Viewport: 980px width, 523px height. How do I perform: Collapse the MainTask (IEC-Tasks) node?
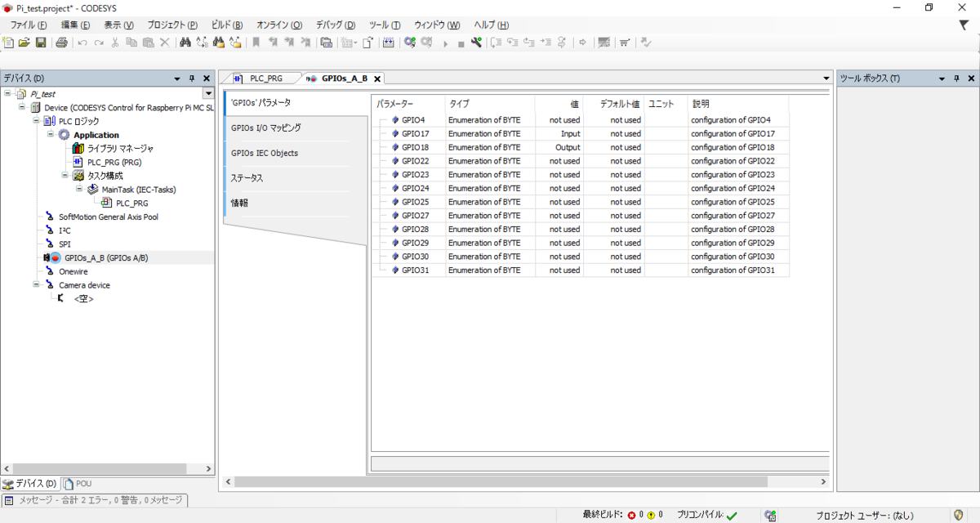[78, 189]
